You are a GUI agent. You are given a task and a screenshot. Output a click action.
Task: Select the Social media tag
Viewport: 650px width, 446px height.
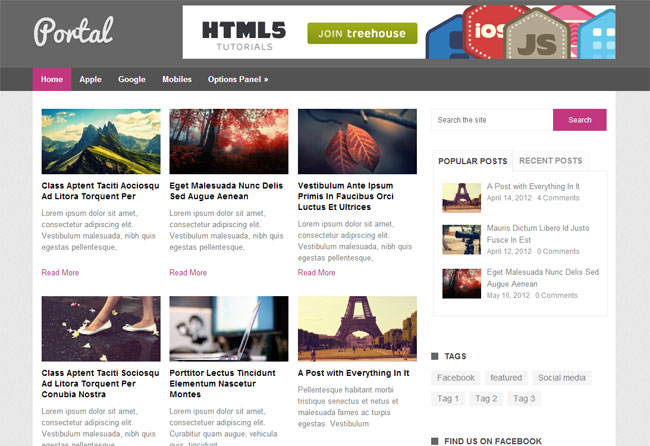click(562, 378)
